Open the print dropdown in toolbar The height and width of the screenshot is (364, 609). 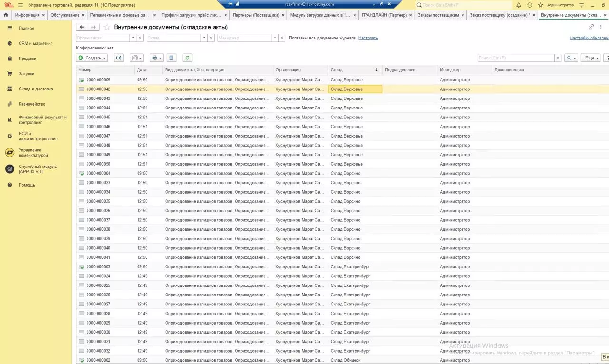[156, 58]
